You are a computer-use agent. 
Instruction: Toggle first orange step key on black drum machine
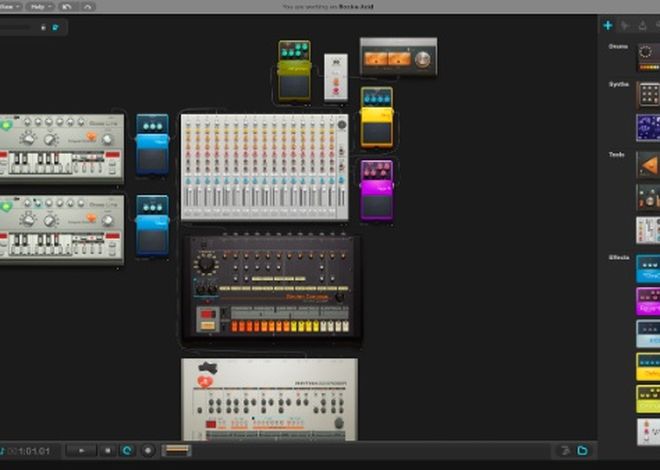(x=235, y=327)
